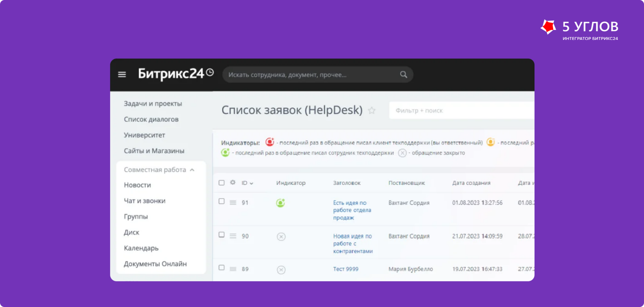The image size is (644, 307).
Task: Sort by ID column arrow
Action: click(251, 183)
